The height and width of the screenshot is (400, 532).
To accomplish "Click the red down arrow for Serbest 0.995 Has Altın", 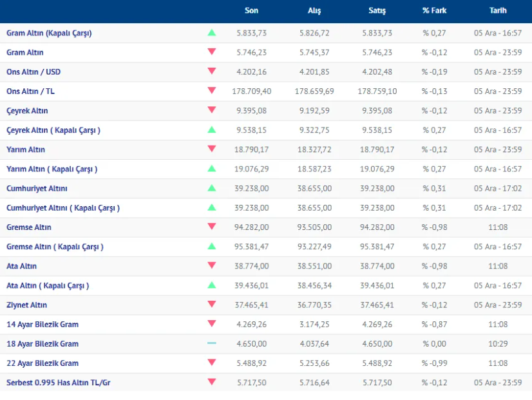I will [x=211, y=382].
